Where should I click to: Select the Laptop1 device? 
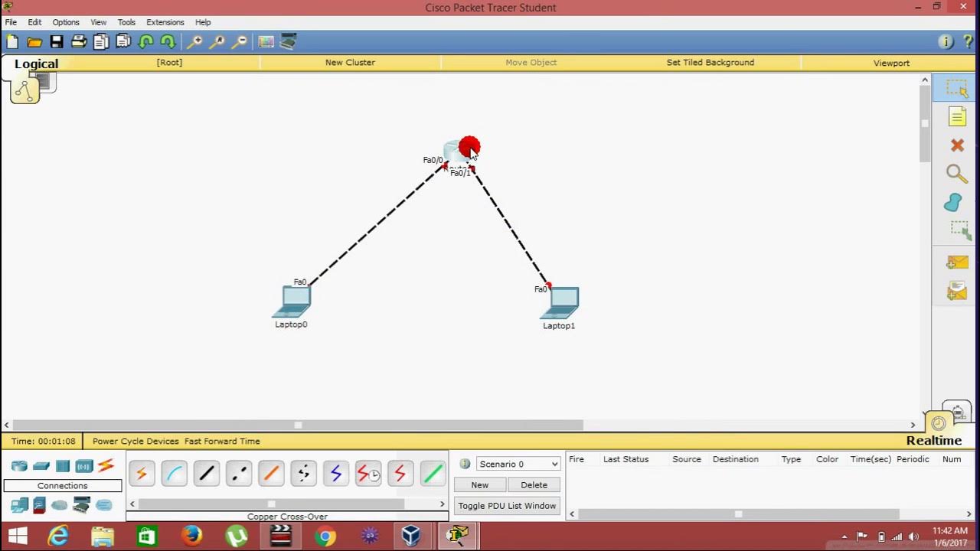pyautogui.click(x=560, y=303)
